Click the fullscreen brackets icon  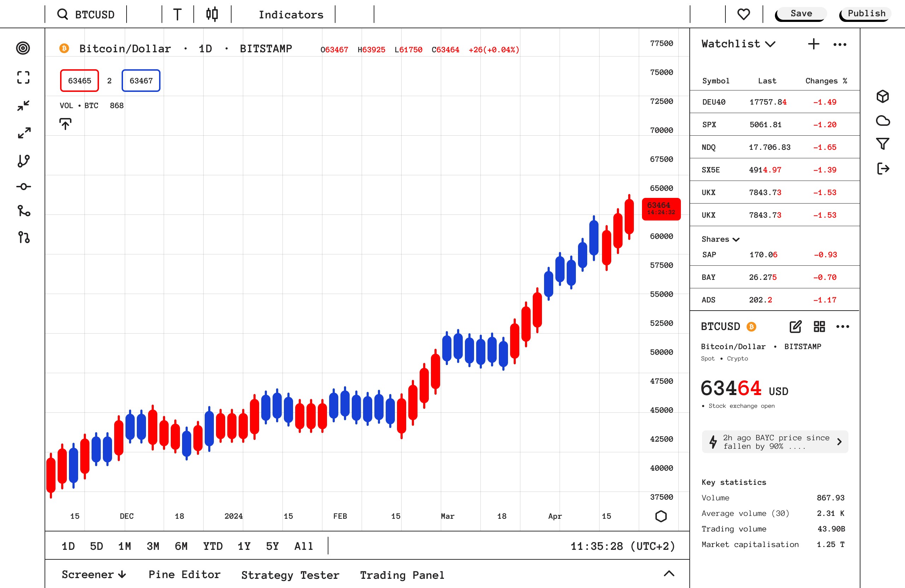pyautogui.click(x=23, y=77)
